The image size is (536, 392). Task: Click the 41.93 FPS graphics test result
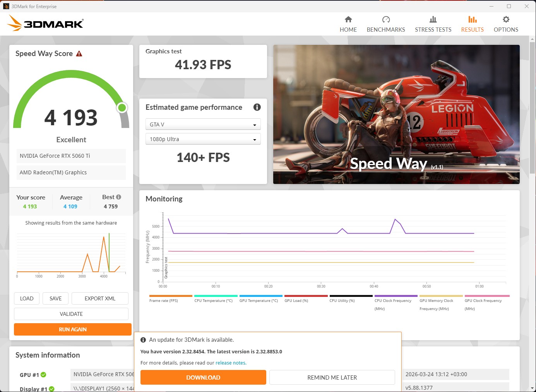tap(203, 65)
